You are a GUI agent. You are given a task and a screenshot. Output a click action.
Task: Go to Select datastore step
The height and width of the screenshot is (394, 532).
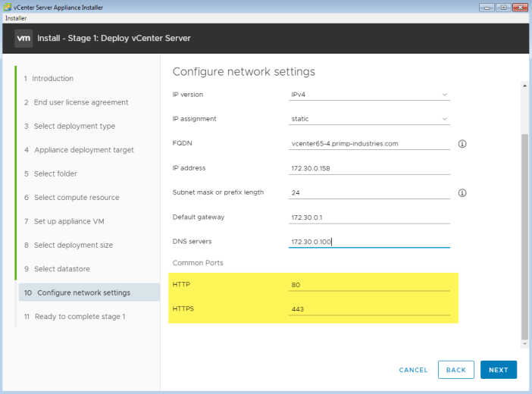(57, 269)
